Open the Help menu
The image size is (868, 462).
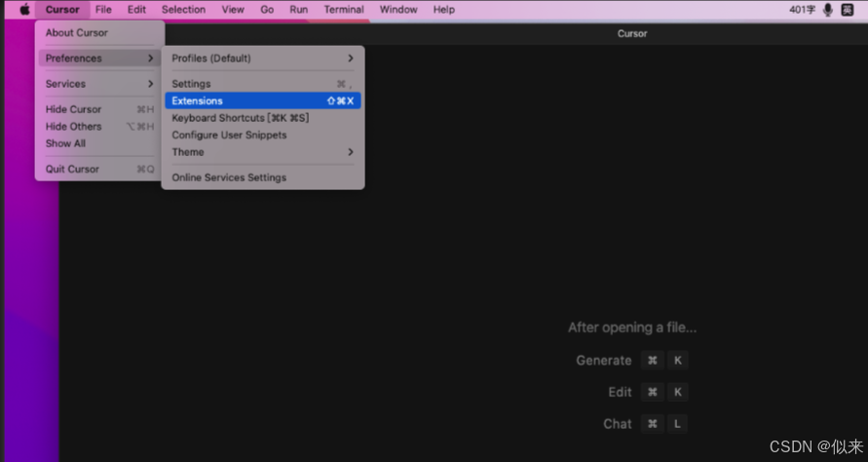click(x=444, y=10)
